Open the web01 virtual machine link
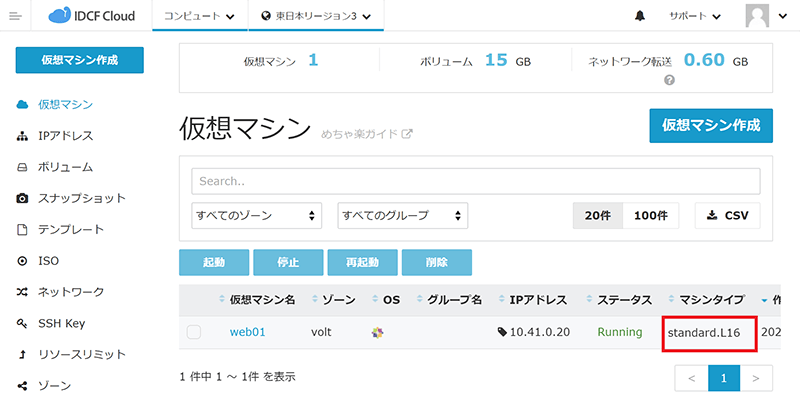This screenshot has height=400, width=800. pos(247,332)
